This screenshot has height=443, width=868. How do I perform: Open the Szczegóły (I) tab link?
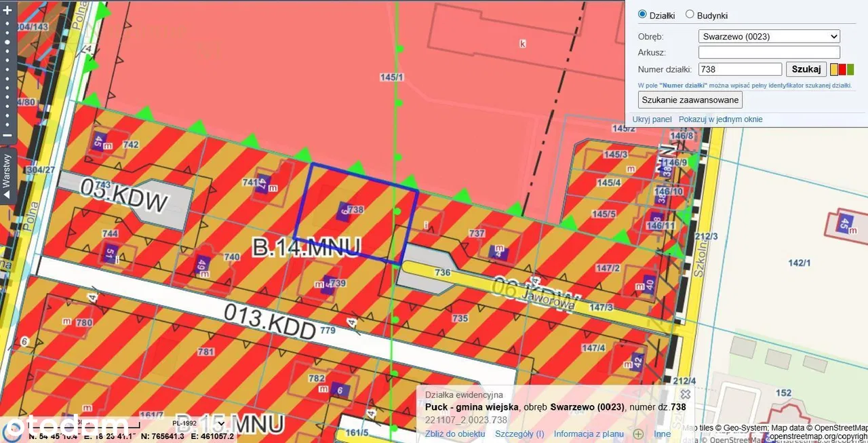519,434
